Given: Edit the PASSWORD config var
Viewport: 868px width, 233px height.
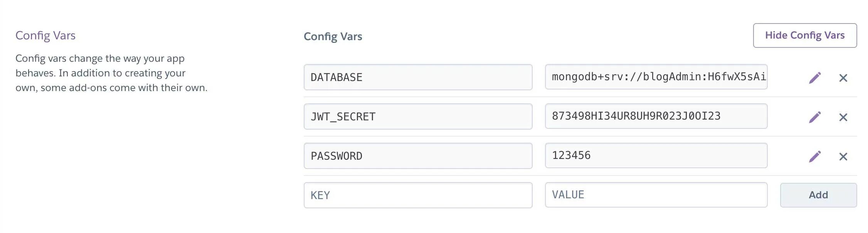Looking at the screenshot, I should [x=815, y=157].
